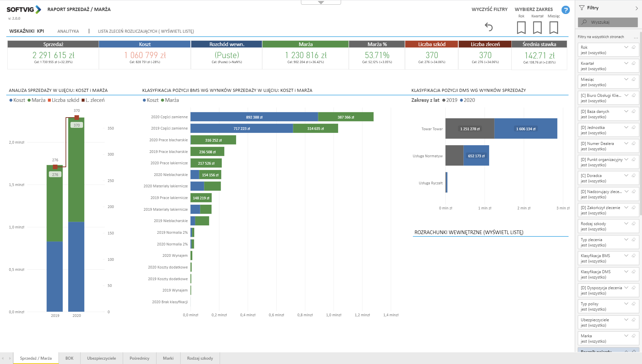The height and width of the screenshot is (364, 642).
Task: Open the ANALITYKA view link
Action: 68,31
